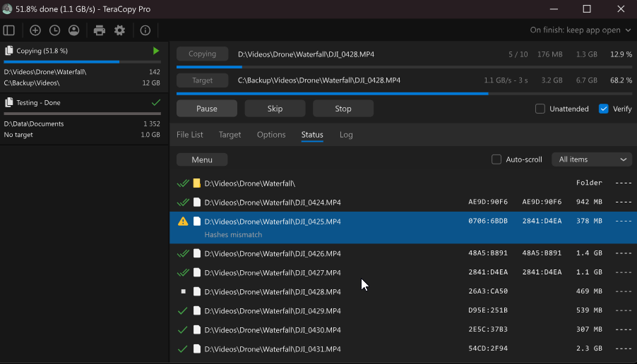Click the current file progress bar
The height and width of the screenshot is (364, 637).
coord(404,67)
